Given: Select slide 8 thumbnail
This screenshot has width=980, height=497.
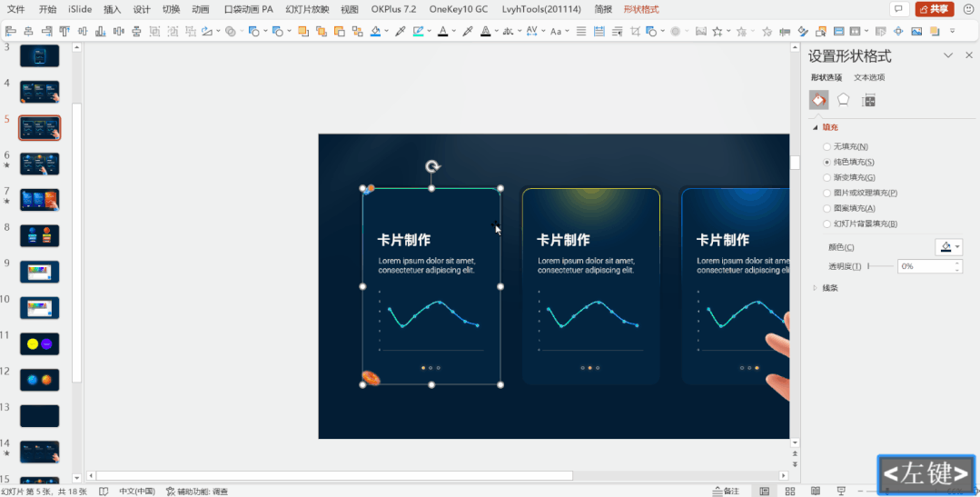Looking at the screenshot, I should pyautogui.click(x=39, y=235).
